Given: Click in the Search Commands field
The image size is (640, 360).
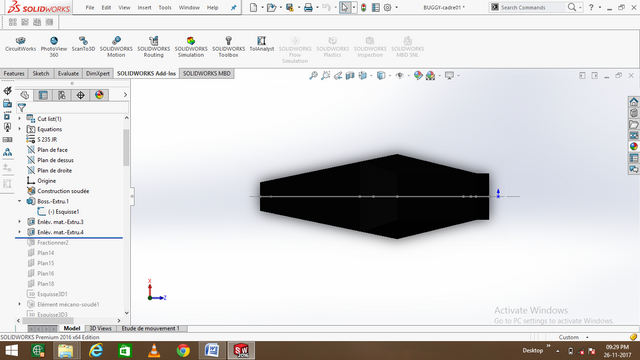Looking at the screenshot, I should click(531, 7).
